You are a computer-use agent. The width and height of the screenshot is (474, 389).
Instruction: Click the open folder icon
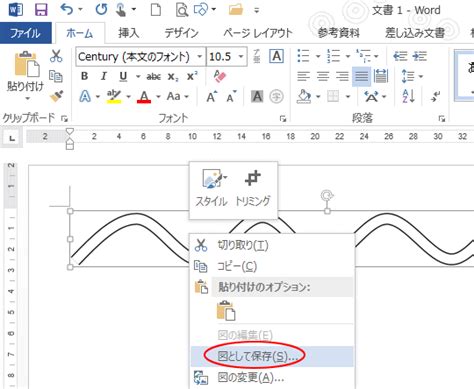236,10
